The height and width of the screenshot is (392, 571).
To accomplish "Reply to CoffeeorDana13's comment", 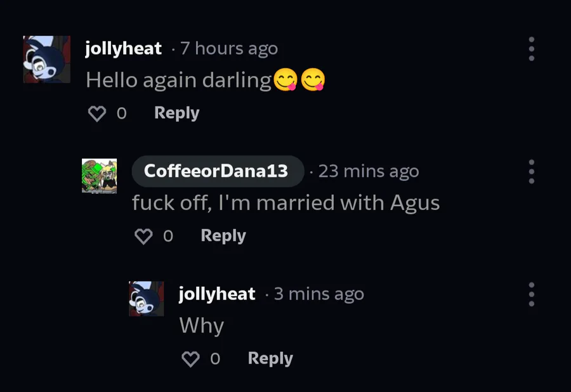I will point(223,236).
